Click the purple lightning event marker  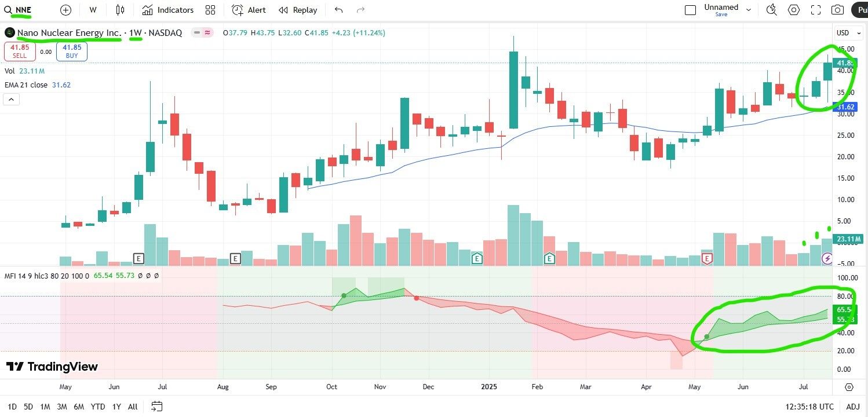[x=827, y=258]
